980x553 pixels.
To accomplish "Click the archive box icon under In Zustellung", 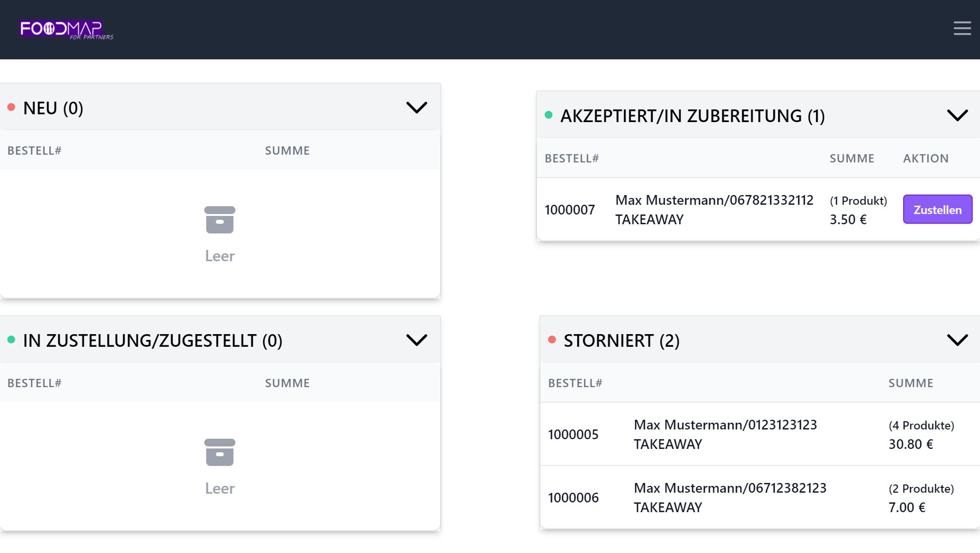I will pyautogui.click(x=220, y=452).
